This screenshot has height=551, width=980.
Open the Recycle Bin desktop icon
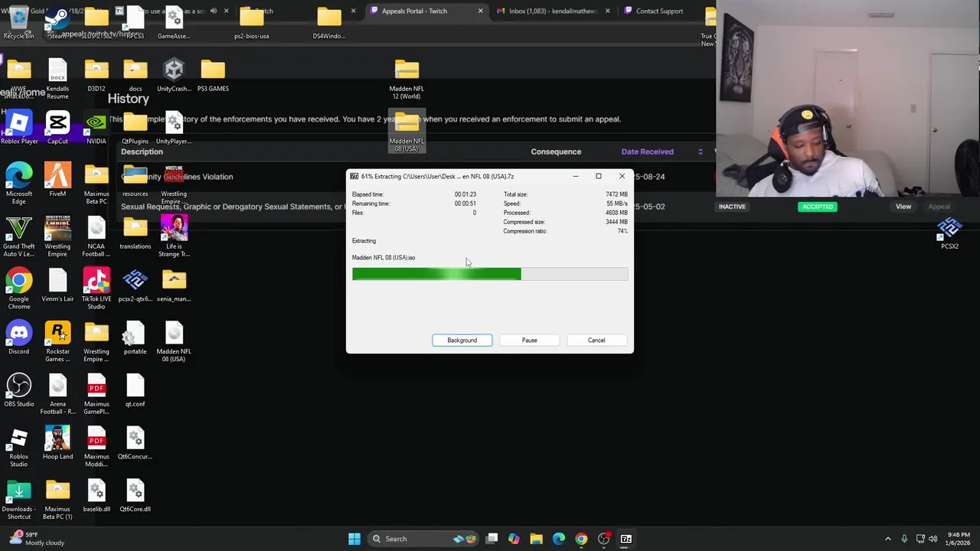pyautogui.click(x=18, y=21)
